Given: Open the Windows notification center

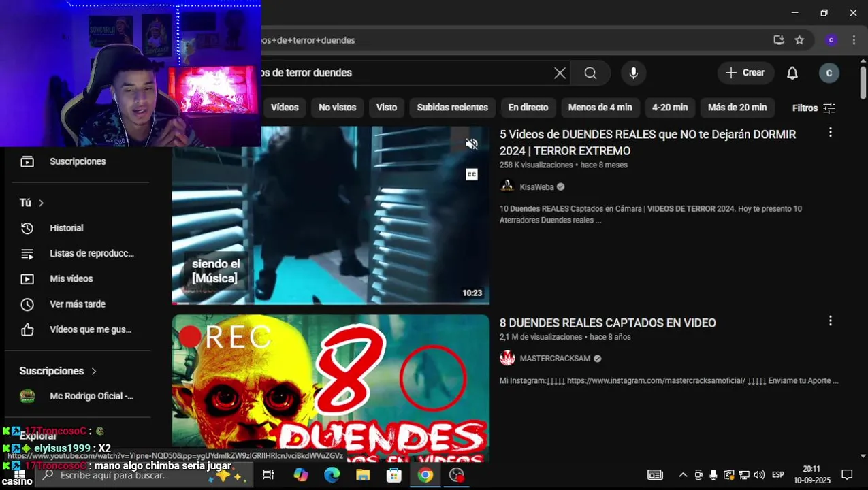Looking at the screenshot, I should click(x=847, y=475).
